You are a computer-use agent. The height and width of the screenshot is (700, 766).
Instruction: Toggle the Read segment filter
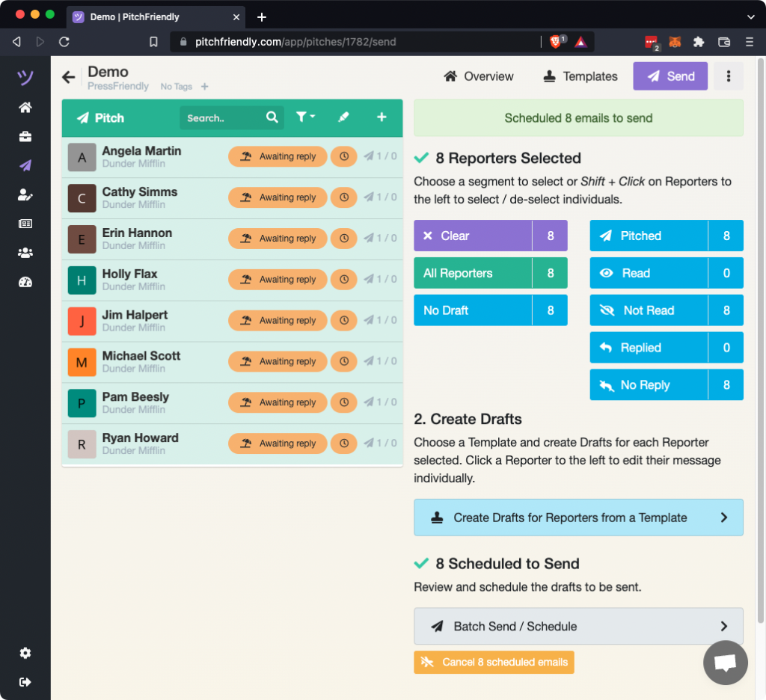pyautogui.click(x=649, y=273)
